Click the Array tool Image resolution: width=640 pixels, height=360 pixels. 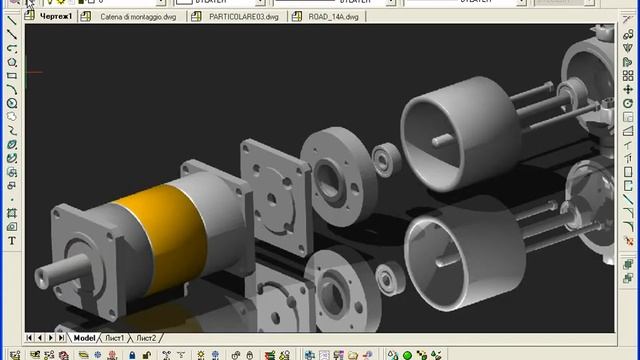628,76
